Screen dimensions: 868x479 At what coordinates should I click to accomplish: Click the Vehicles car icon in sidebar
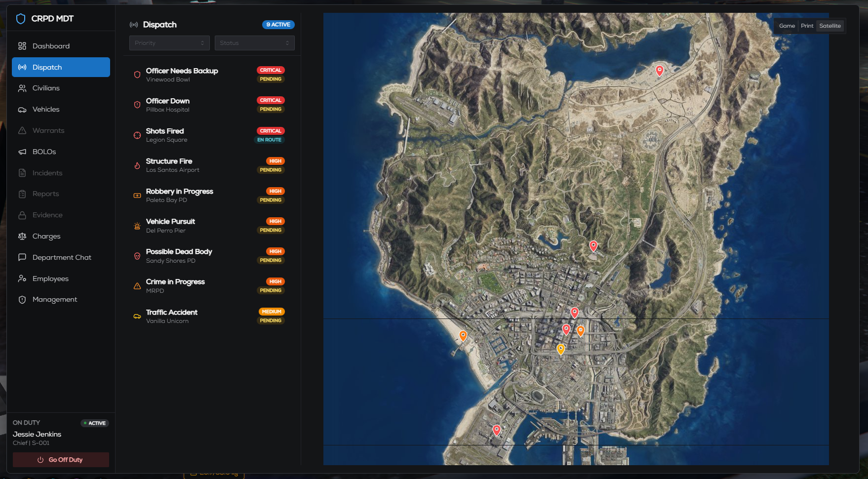pyautogui.click(x=22, y=109)
